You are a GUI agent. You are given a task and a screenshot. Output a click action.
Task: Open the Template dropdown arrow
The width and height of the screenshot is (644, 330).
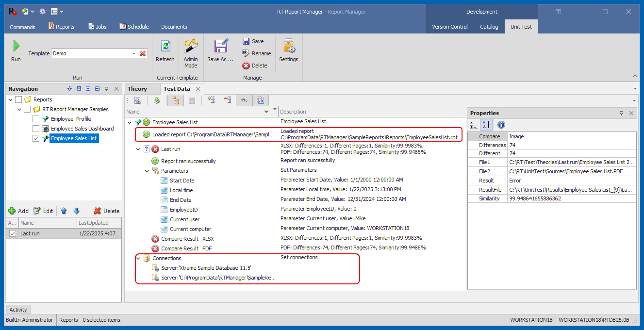tap(134, 53)
